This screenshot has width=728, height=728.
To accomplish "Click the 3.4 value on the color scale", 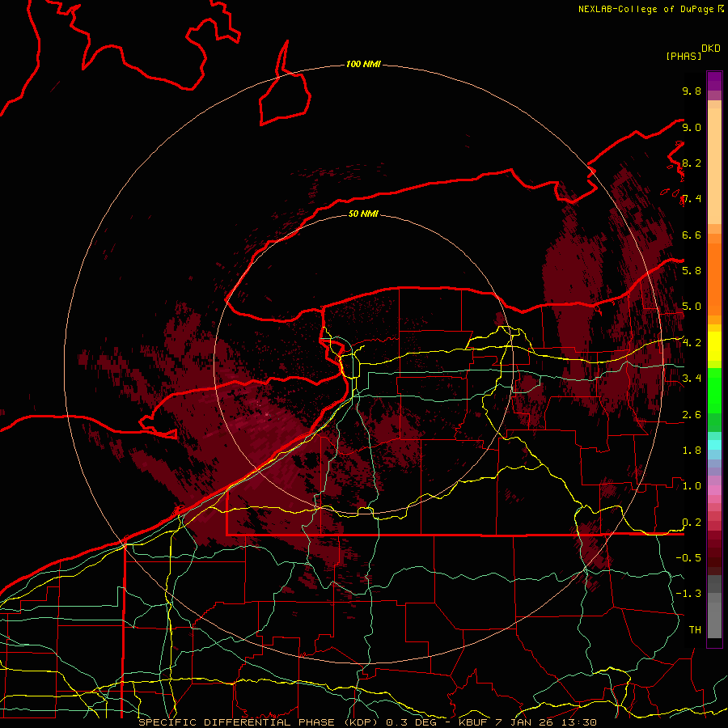I will (x=692, y=378).
